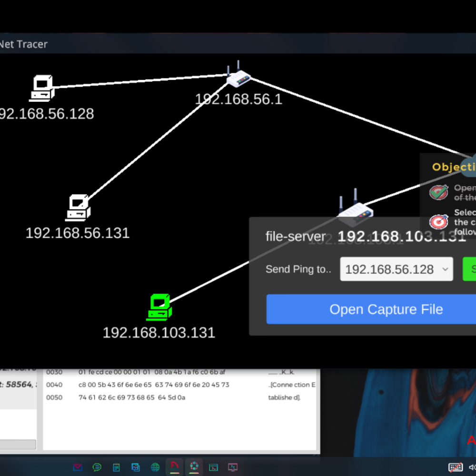Click the Net Tracer window title
Viewport: 476px width, 476px height.
point(24,44)
